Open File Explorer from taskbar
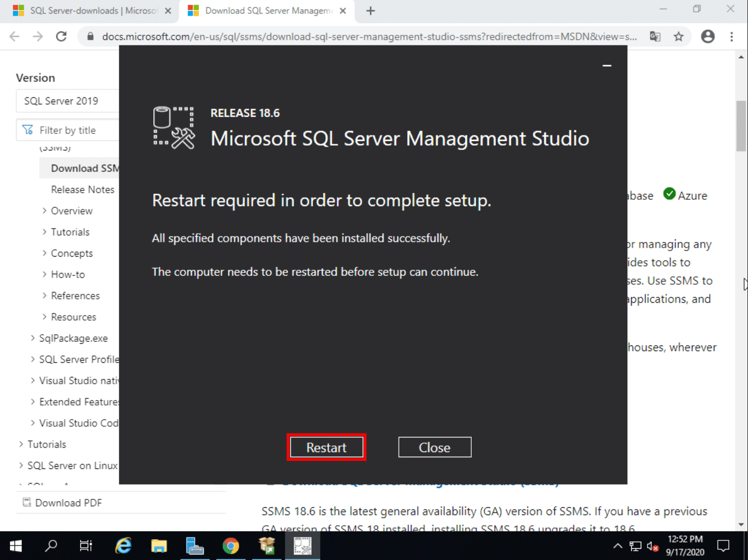This screenshot has height=560, width=748. pyautogui.click(x=159, y=545)
